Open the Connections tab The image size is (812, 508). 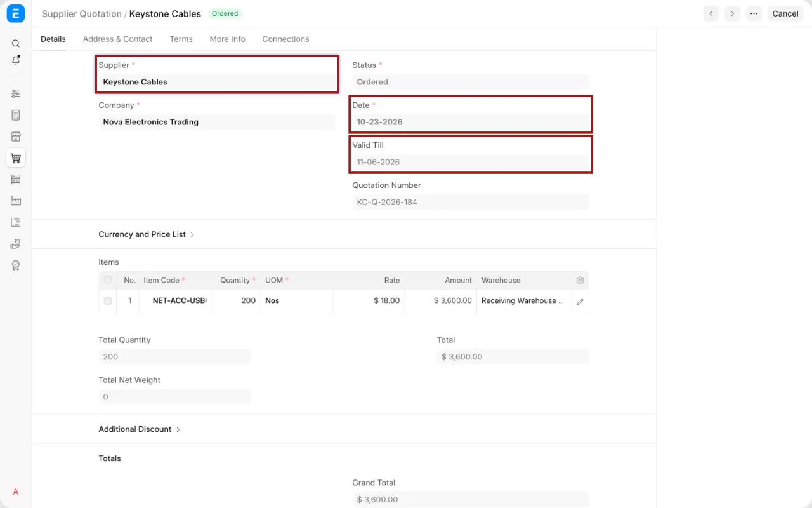285,39
